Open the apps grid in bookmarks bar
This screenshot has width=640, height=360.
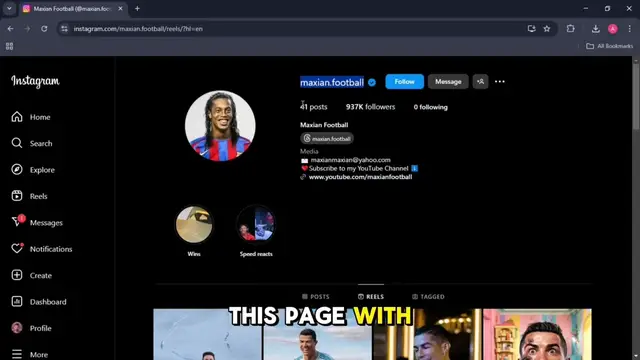[9, 46]
